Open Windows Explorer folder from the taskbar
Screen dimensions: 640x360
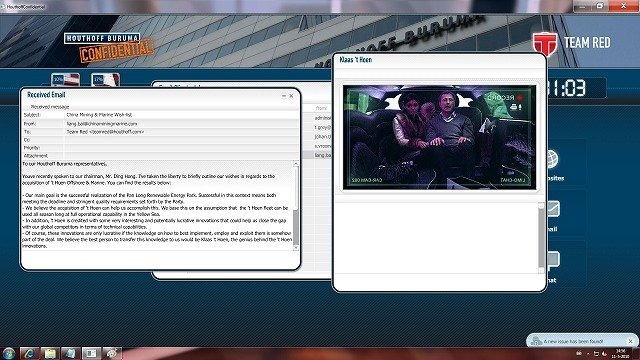click(50, 353)
